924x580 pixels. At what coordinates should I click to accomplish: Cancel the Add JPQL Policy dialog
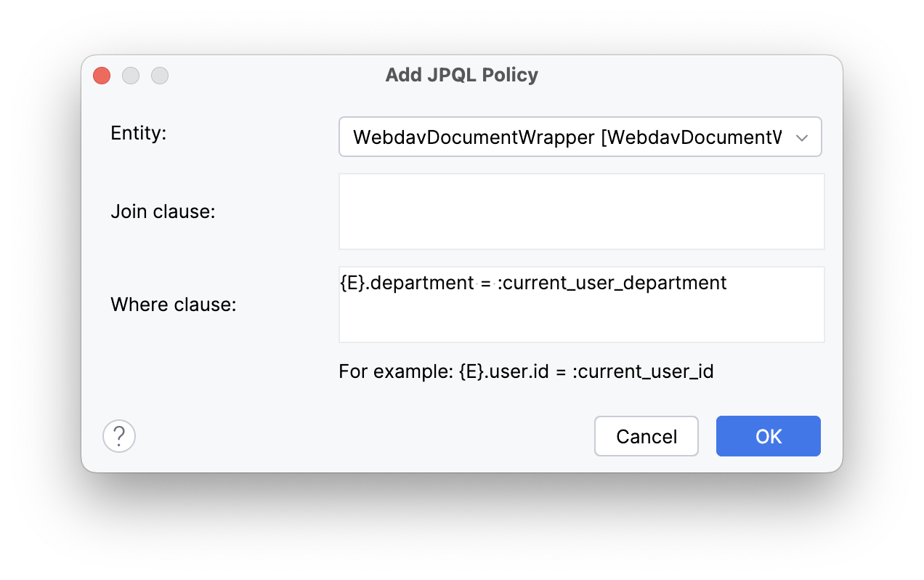646,436
